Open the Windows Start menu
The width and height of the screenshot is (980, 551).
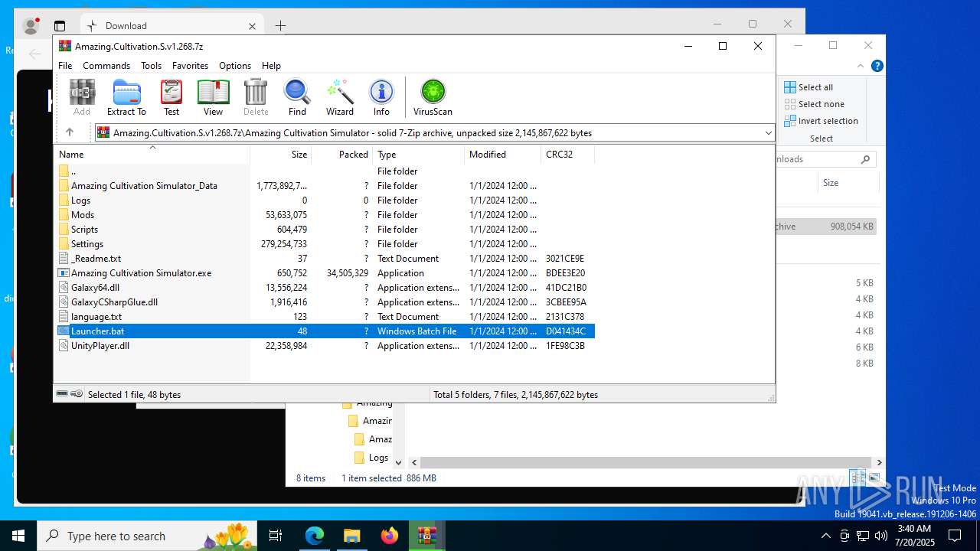click(18, 536)
